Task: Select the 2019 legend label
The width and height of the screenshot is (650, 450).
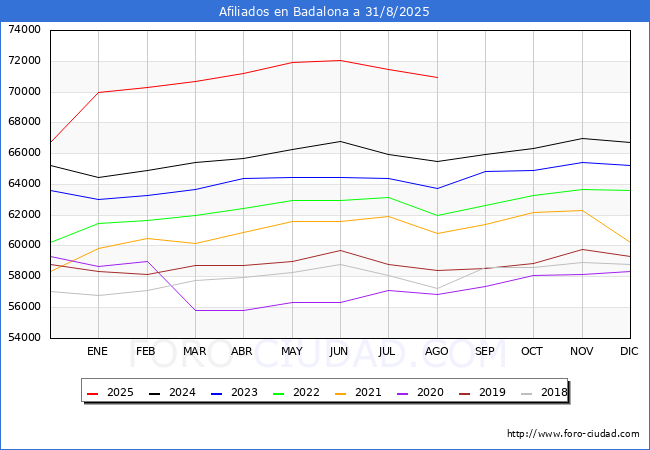Action: 492,392
